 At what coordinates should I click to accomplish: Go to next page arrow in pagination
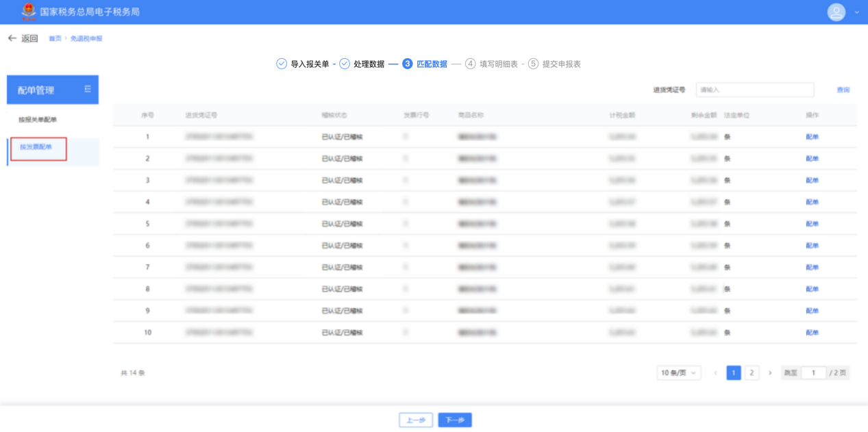770,373
